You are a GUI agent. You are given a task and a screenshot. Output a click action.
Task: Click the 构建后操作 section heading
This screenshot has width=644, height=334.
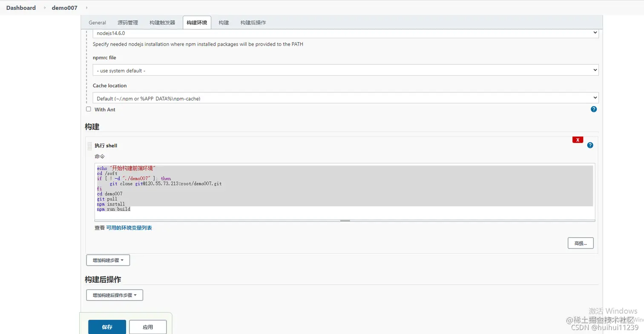pos(103,279)
